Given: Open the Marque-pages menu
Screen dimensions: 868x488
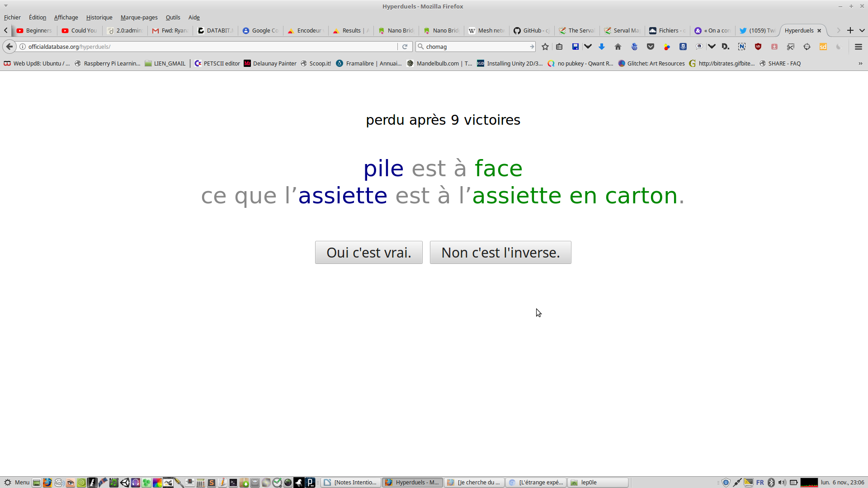Looking at the screenshot, I should pyautogui.click(x=139, y=17).
